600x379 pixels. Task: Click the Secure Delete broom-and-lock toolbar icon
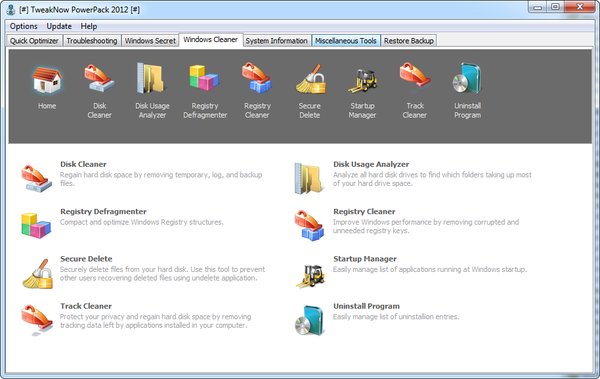310,79
